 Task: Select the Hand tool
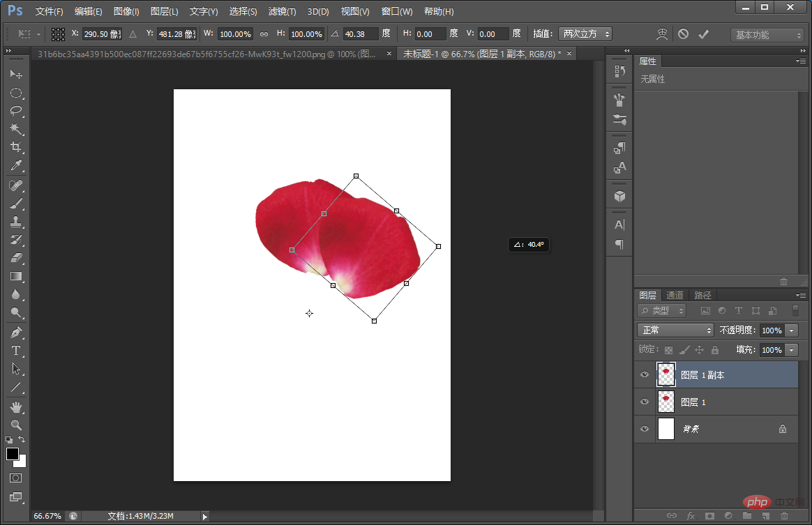pyautogui.click(x=16, y=407)
